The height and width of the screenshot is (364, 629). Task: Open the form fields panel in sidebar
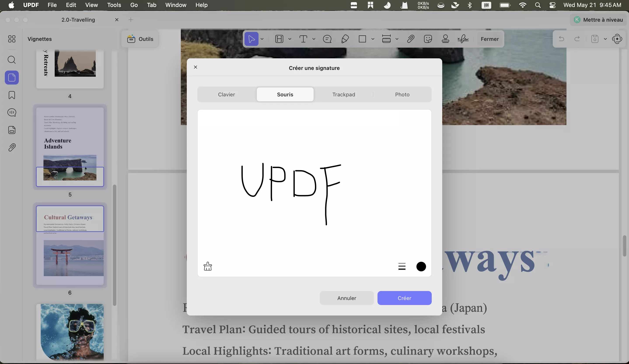pyautogui.click(x=12, y=130)
